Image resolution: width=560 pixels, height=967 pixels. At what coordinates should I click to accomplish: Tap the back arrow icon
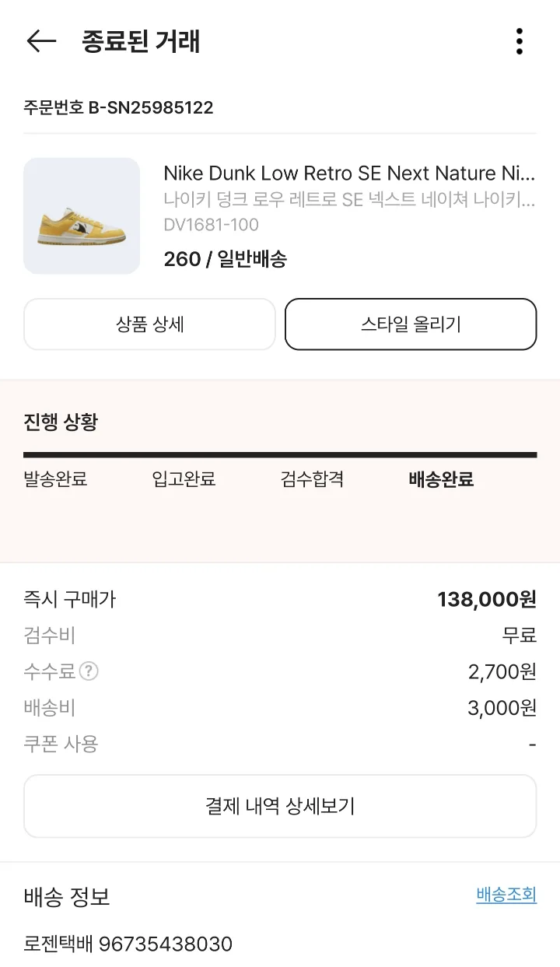[x=41, y=41]
